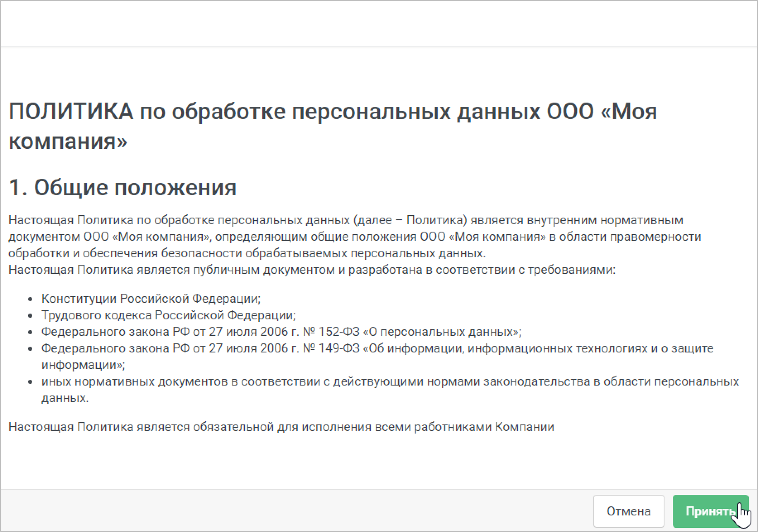The height and width of the screenshot is (532, 758).
Task: Click the sentence starting Настоящая Политика является публичным документом
Action: coord(312,270)
